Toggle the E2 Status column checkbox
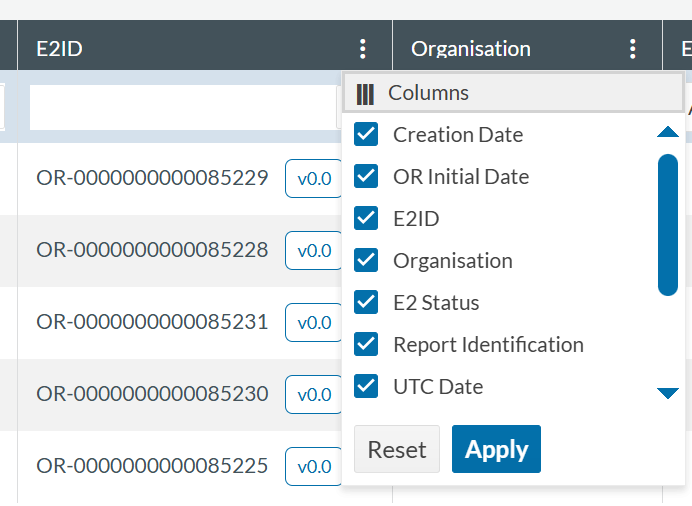 pos(367,302)
